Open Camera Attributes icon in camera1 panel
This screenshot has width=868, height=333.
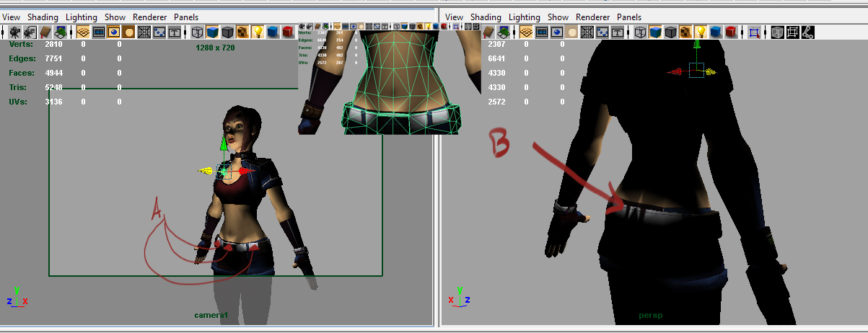point(30,32)
